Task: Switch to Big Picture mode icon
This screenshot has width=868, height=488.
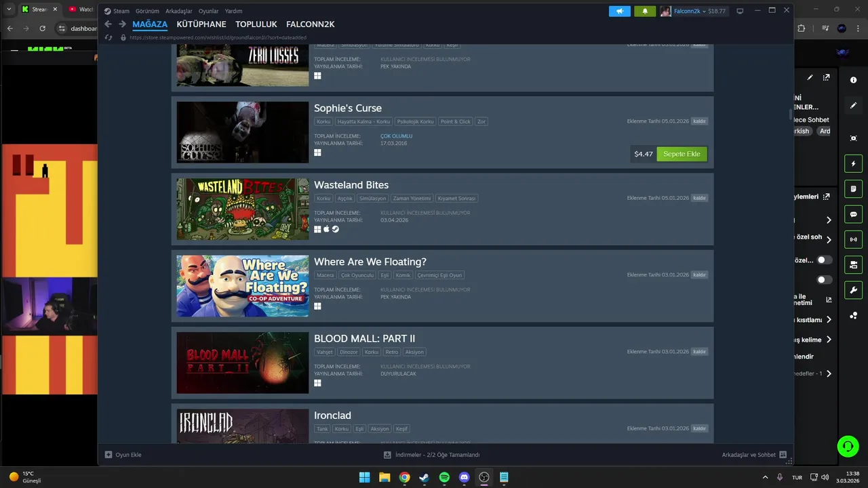Action: tap(740, 11)
